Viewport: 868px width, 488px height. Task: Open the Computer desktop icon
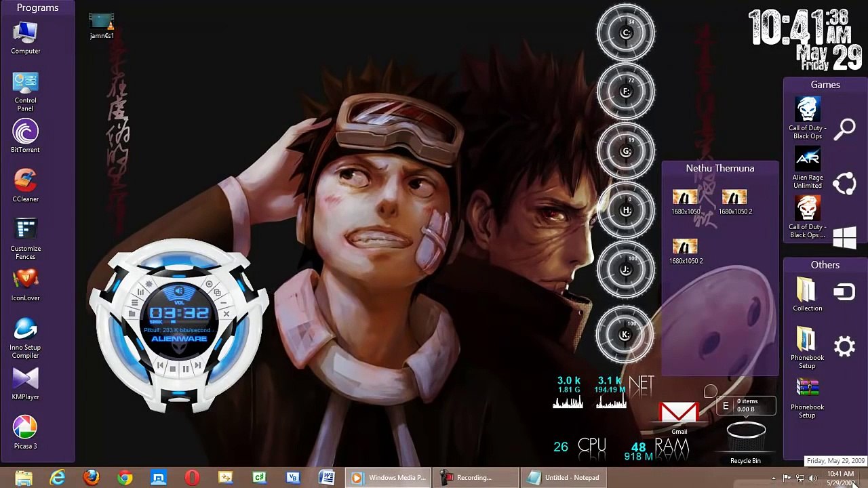pos(26,38)
